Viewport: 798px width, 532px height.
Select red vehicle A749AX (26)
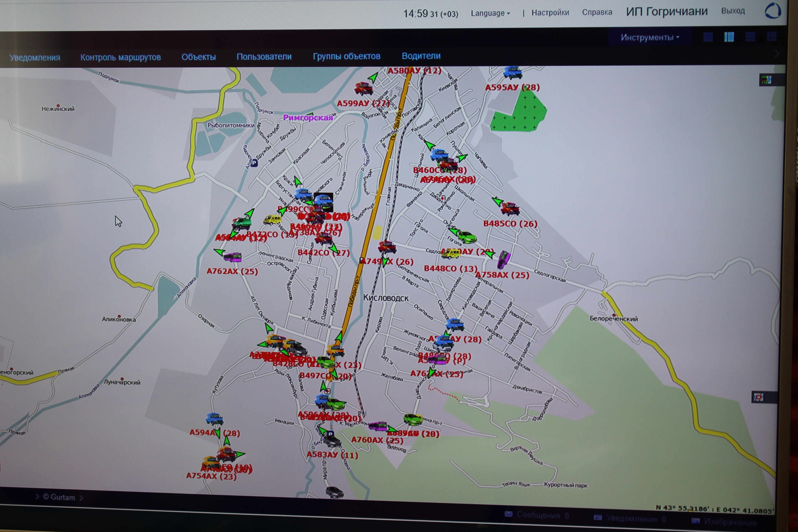(387, 247)
